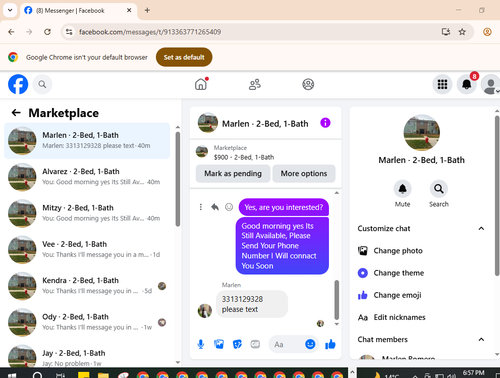Viewport: 500px width, 378px height.
Task: Open Marlen 2-Bed, 1-Bath conversation
Action: click(87, 141)
